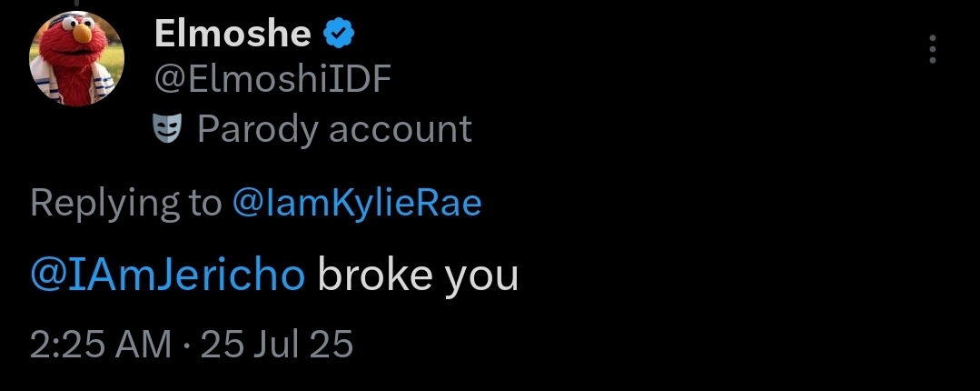This screenshot has height=391, width=980.
Task: Open the @ElmoshiIDF handle
Action: pos(272,81)
